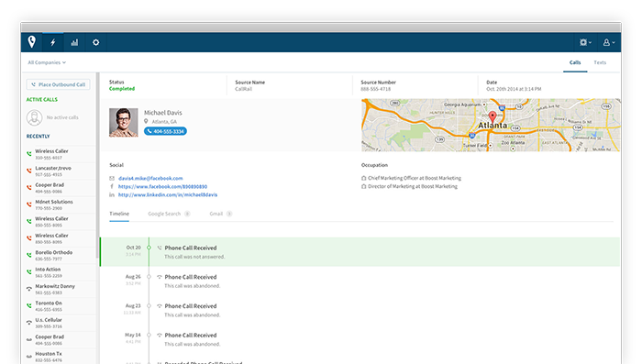
Task: Click source number 888-555-4718
Action: pos(375,89)
